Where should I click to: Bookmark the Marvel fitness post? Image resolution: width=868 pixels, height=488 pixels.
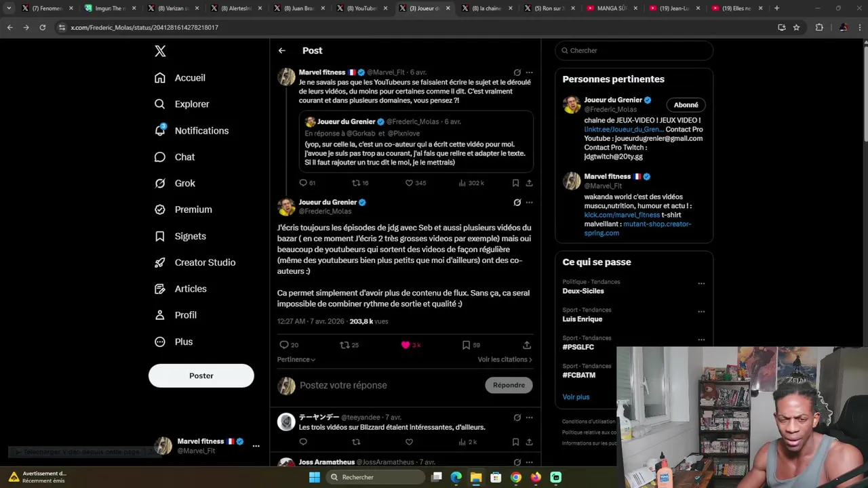pos(515,183)
